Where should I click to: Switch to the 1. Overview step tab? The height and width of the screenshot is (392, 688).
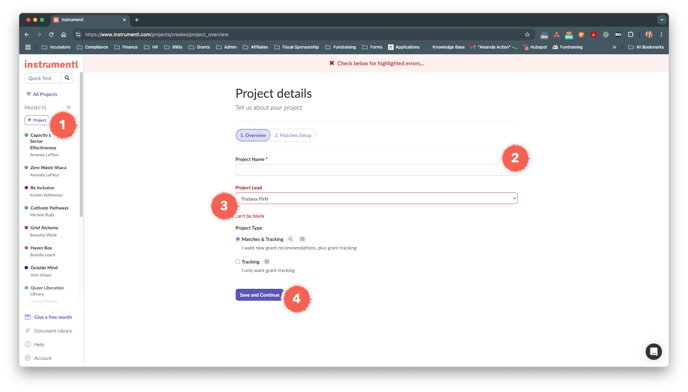pyautogui.click(x=253, y=135)
